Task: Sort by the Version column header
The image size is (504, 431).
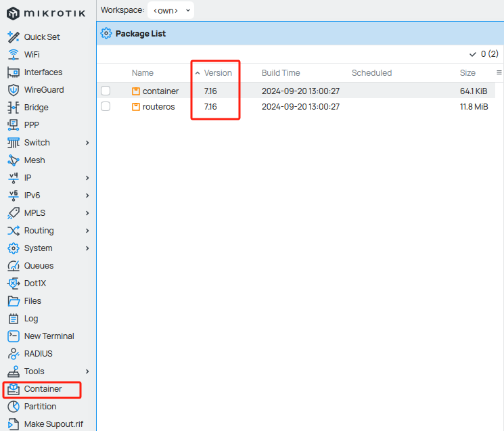Action: coord(218,73)
